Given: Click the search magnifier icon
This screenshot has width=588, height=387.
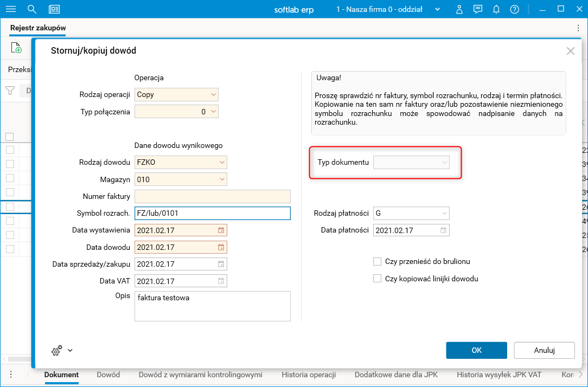Looking at the screenshot, I should pos(32,9).
